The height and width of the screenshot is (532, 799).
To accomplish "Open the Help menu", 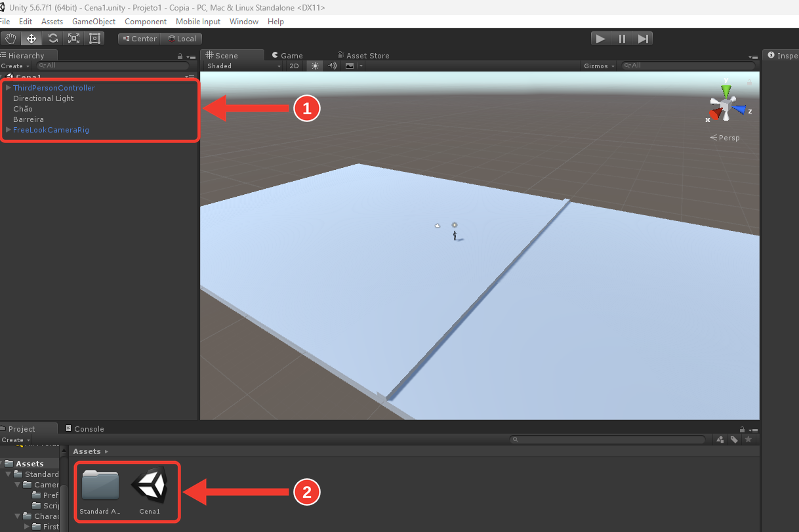I will pos(276,22).
